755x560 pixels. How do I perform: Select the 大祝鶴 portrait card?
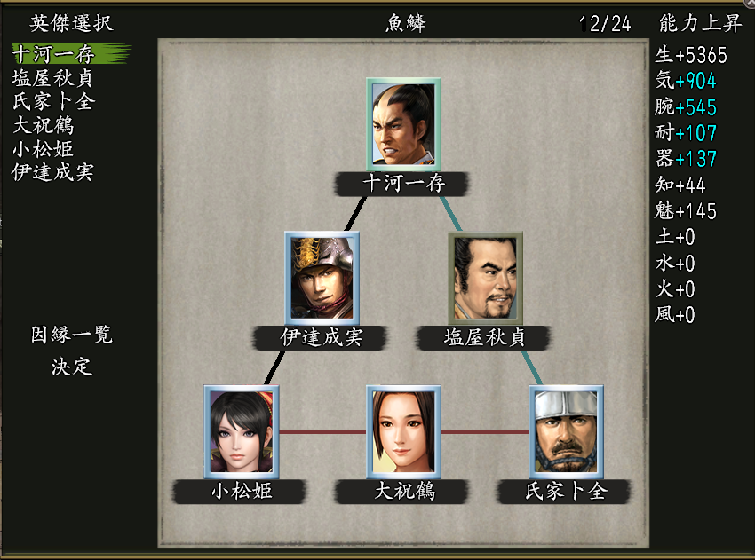(403, 431)
